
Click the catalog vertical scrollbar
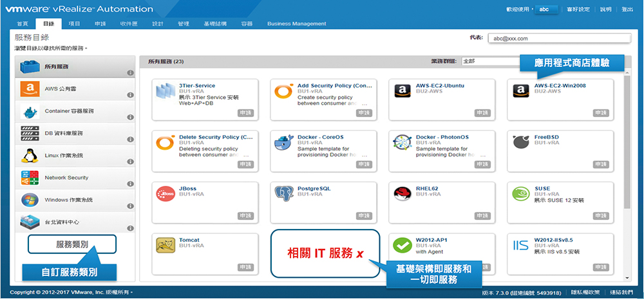627,161
